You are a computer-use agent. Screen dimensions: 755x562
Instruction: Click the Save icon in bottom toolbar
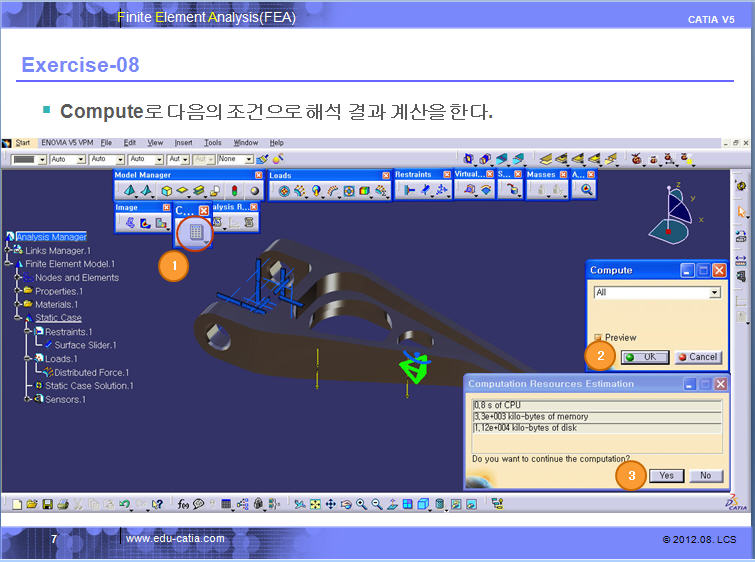(47, 504)
